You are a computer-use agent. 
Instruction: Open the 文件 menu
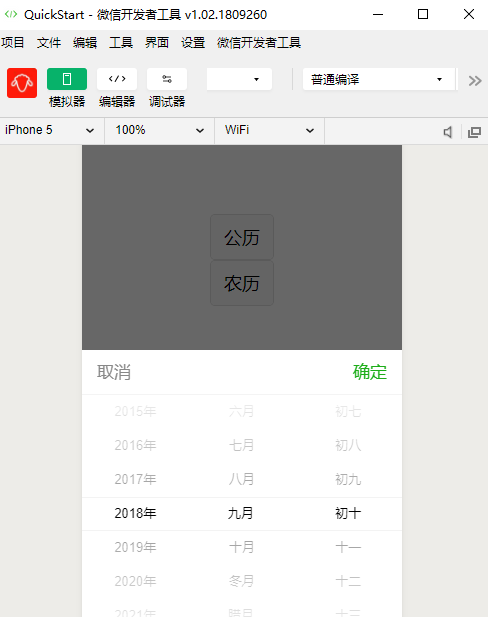click(x=49, y=42)
